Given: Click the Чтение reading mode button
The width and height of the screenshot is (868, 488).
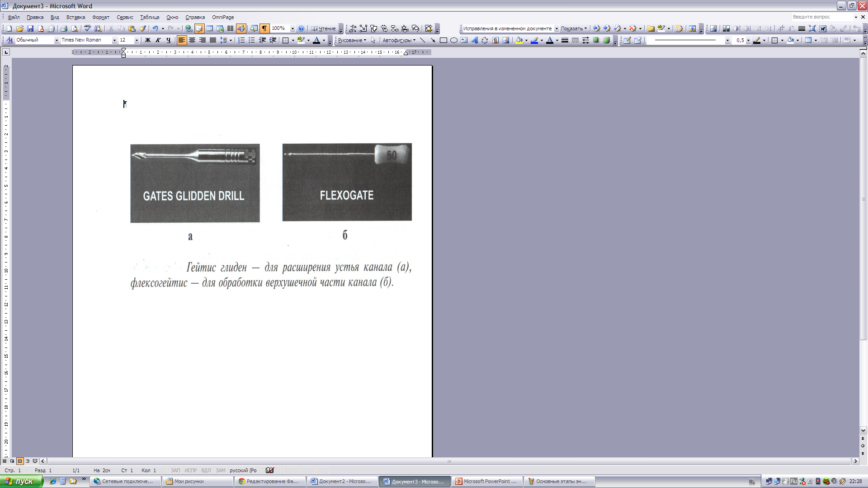Looking at the screenshot, I should coord(324,28).
